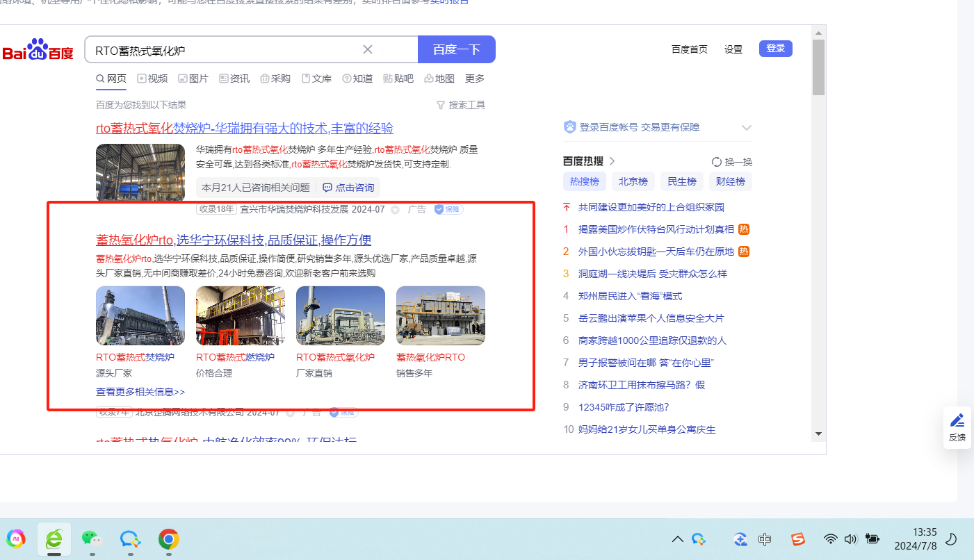The height and width of the screenshot is (560, 974).
Task: Open the RTO蓄热式焚烧炉 first ad thumbnail
Action: (140, 315)
